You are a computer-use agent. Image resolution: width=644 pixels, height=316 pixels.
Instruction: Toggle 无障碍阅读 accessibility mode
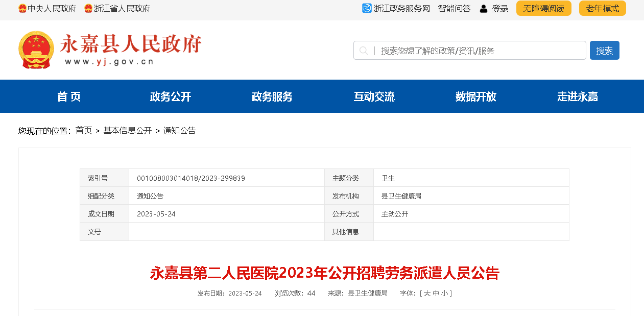(x=543, y=8)
